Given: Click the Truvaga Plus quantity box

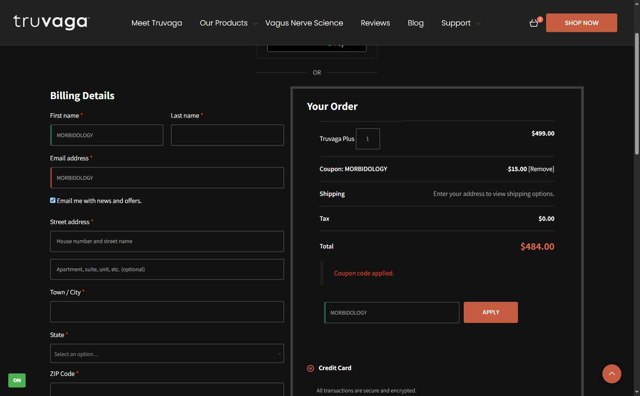Looking at the screenshot, I should click(368, 139).
